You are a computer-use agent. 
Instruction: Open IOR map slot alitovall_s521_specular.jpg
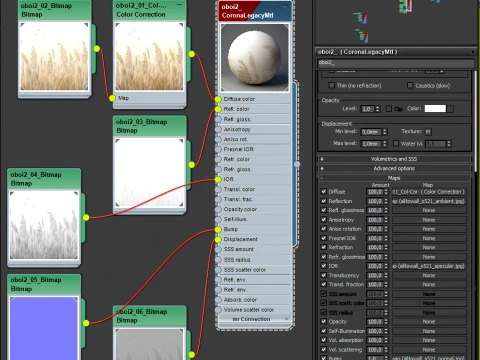click(428, 266)
